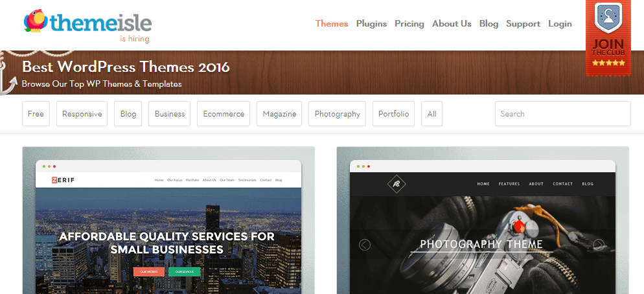Click the AP diamond logo in photography preview

pos(397,184)
